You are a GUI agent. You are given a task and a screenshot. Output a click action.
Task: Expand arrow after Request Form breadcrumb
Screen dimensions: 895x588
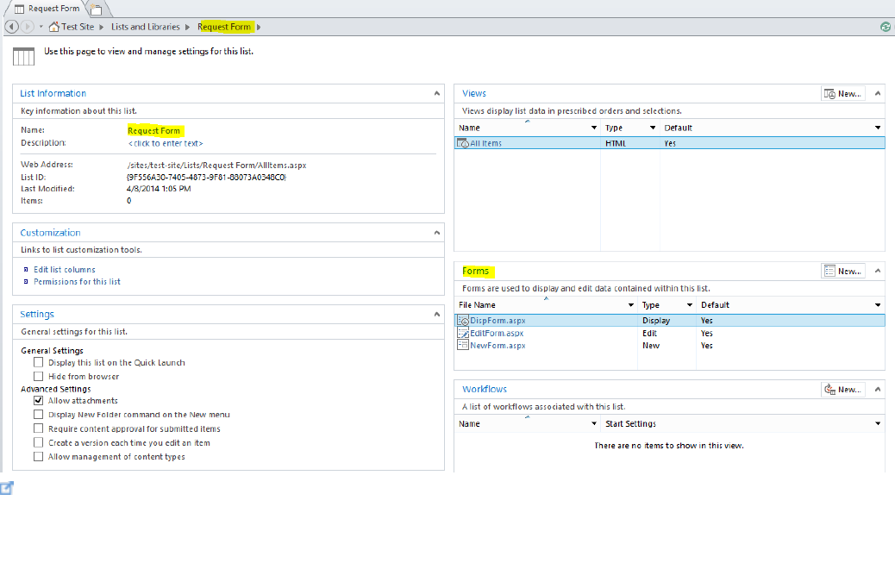pos(259,27)
